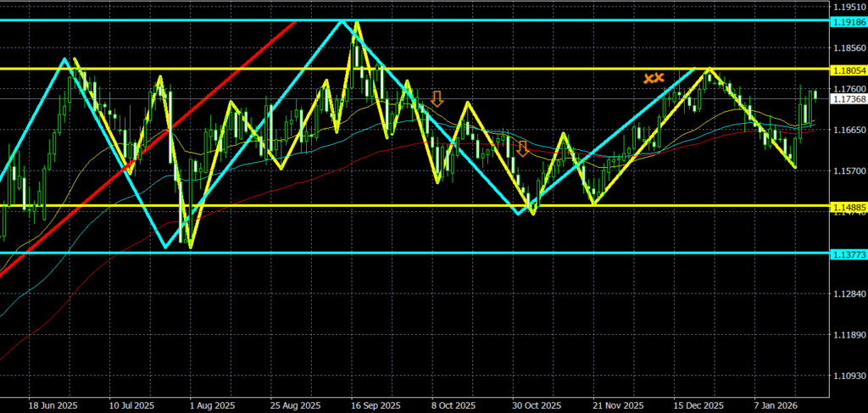Click the orange down arrow near 30 Oct 2025
The width and height of the screenshot is (868, 413).
(x=522, y=149)
